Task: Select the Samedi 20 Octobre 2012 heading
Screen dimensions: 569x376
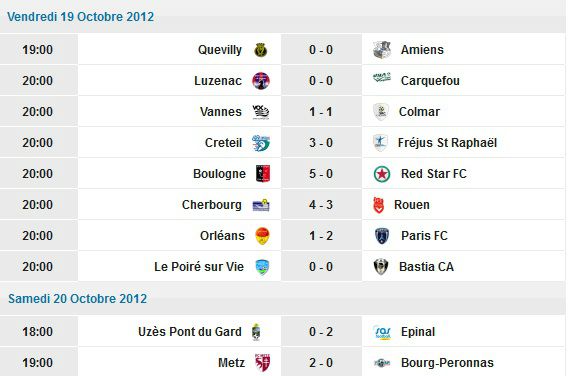Action: coord(78,299)
